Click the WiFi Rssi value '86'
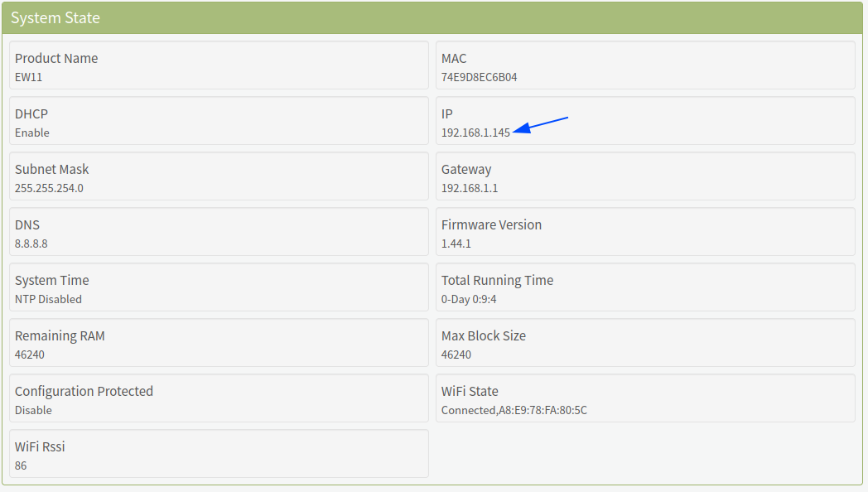 21,465
